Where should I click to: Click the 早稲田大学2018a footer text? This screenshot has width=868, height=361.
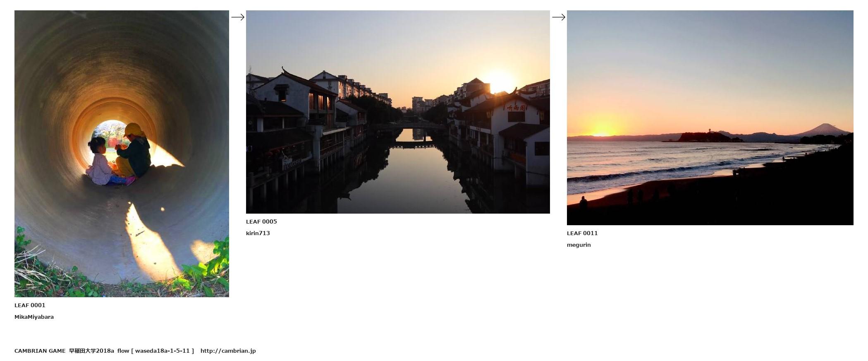pos(91,351)
